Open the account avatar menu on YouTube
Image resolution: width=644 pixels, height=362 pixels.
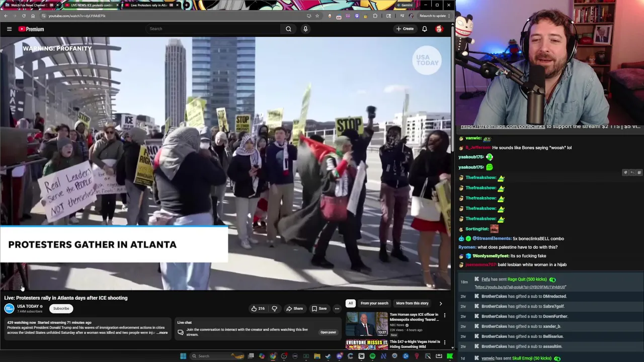click(x=439, y=29)
